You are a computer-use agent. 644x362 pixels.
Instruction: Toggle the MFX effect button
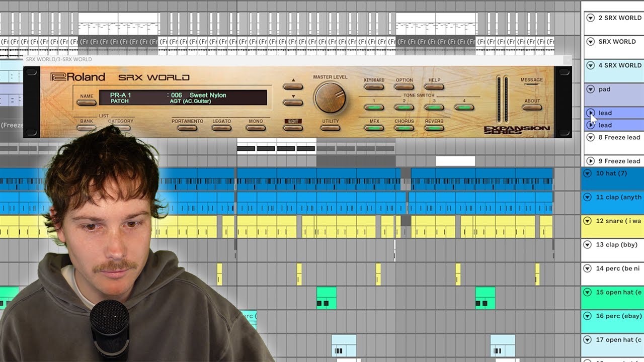pyautogui.click(x=374, y=128)
